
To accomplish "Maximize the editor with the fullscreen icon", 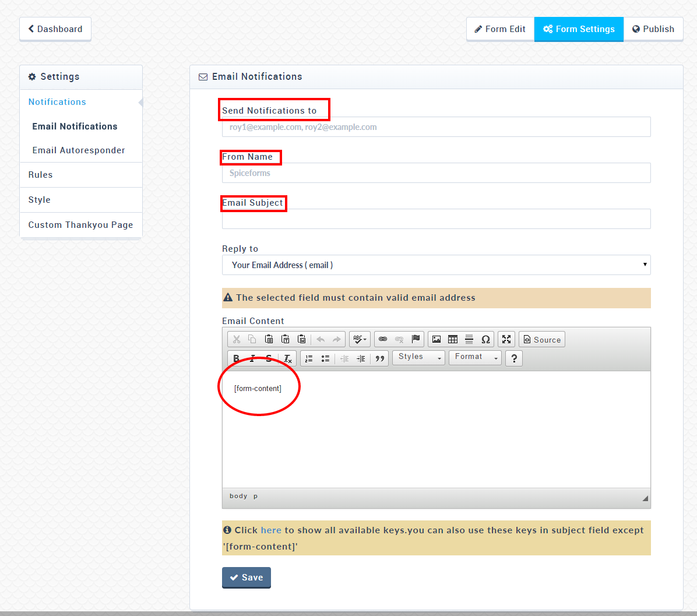I will pos(506,339).
